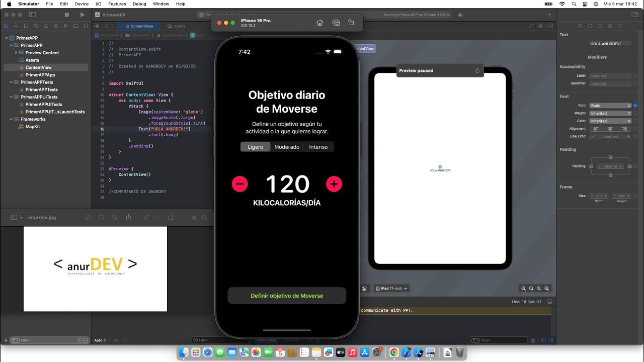Viewport: 644px width, 362px height.
Task: Decrease calories with the minus button
Action: click(240, 184)
